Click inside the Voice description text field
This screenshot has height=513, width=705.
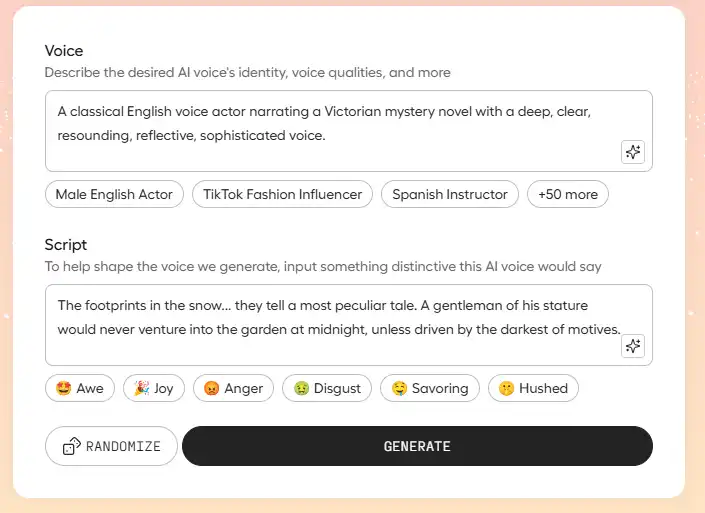click(330, 125)
